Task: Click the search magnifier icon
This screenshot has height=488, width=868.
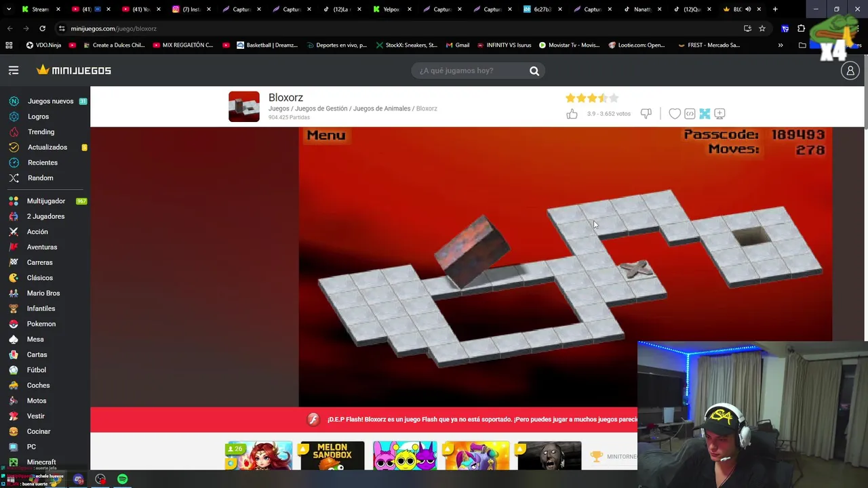Action: point(534,70)
